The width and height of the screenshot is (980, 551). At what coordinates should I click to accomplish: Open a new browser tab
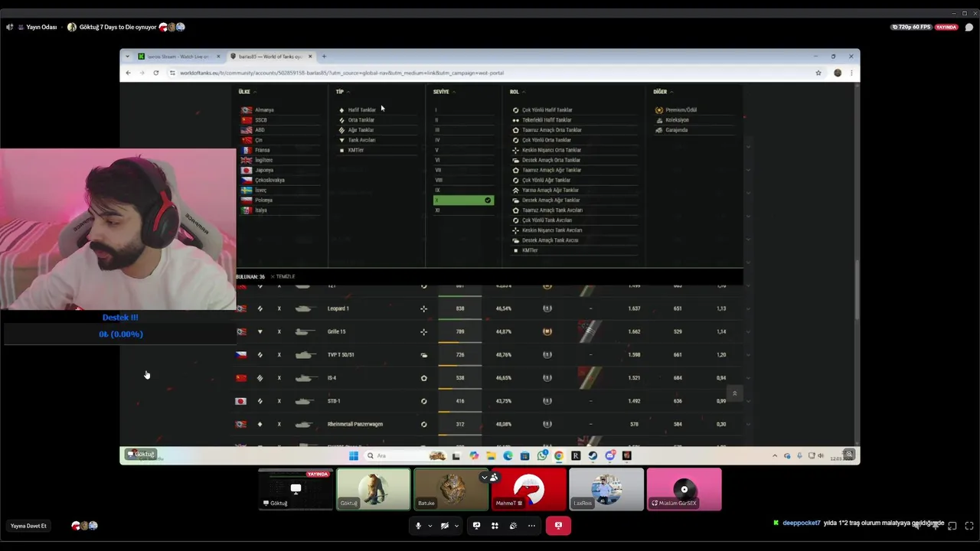coord(324,57)
